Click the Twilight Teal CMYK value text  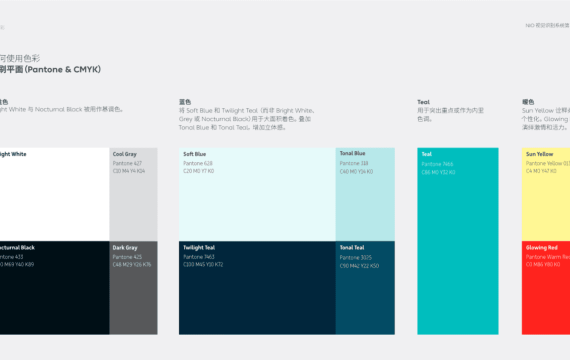click(x=203, y=265)
